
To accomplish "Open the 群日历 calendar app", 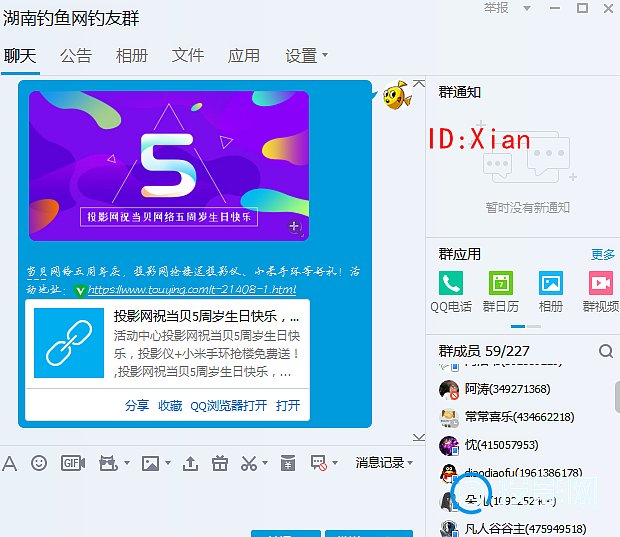I will click(501, 283).
